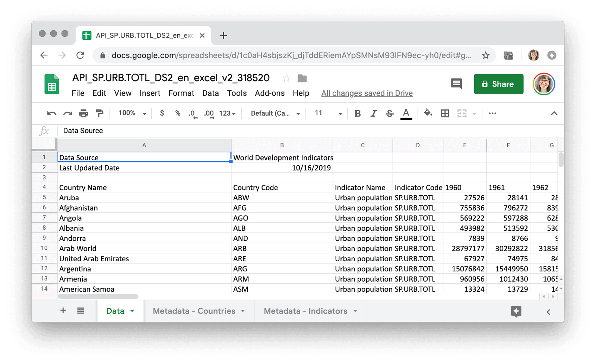Bookmark page with star in address bar
596x364 pixels.
(485, 55)
